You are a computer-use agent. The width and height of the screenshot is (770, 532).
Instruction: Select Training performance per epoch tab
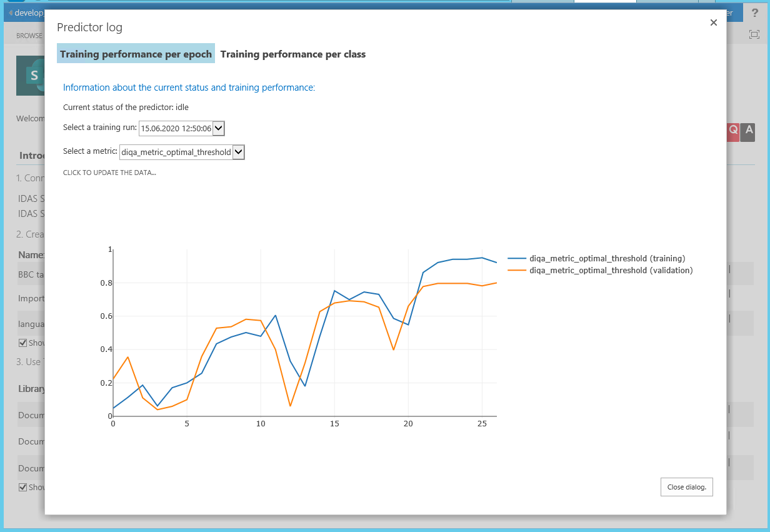136,54
